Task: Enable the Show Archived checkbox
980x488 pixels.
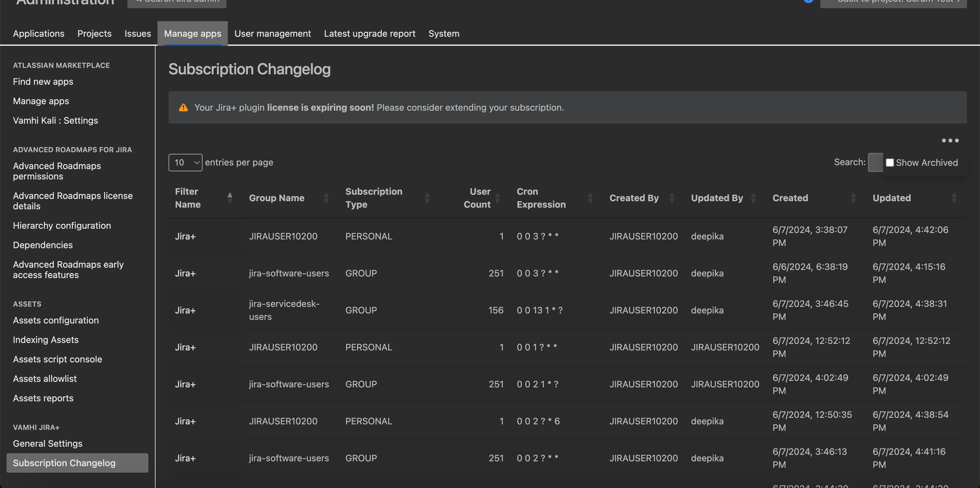Action: tap(890, 163)
